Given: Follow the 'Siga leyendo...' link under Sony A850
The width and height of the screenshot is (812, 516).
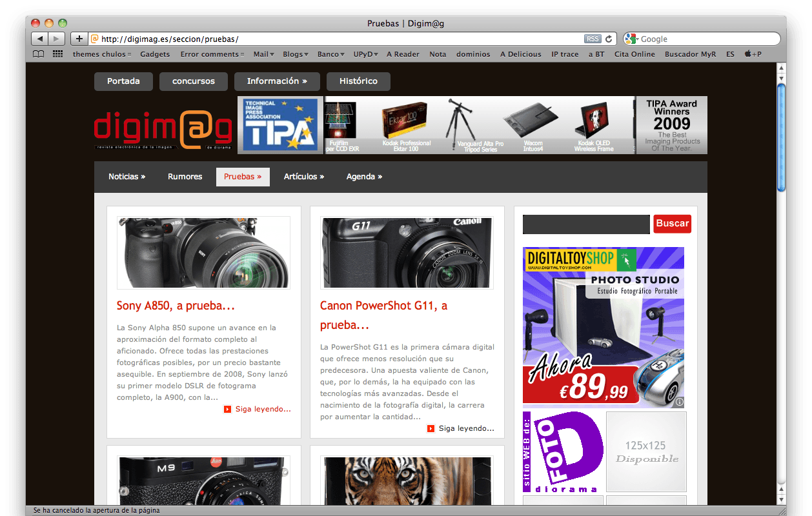Looking at the screenshot, I should 263,409.
